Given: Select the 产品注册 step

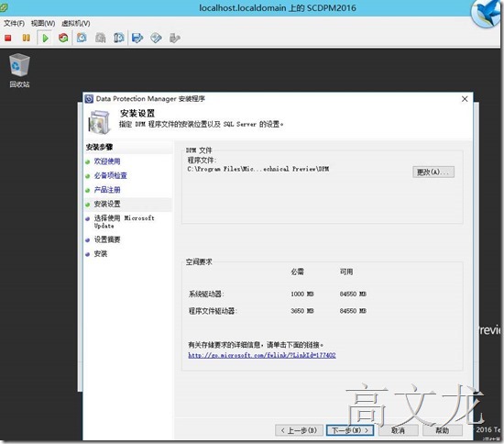Looking at the screenshot, I should [x=107, y=190].
